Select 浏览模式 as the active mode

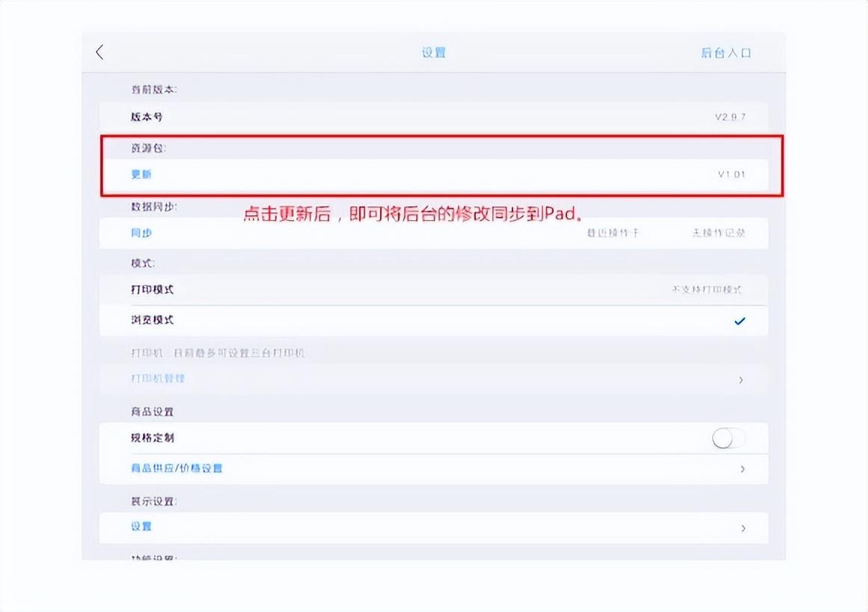(151, 319)
